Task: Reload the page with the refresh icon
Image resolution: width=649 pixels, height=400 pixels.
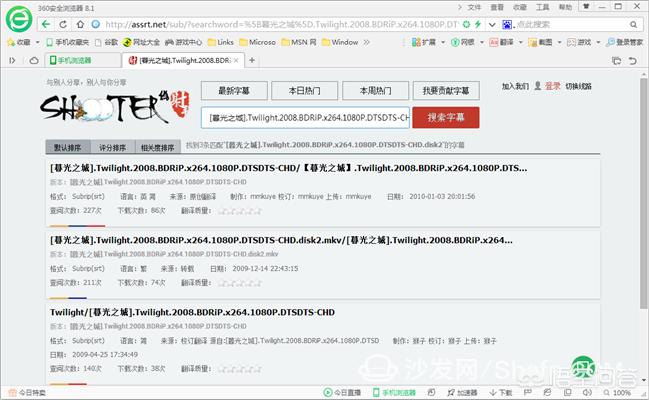Action: pyautogui.click(x=63, y=24)
